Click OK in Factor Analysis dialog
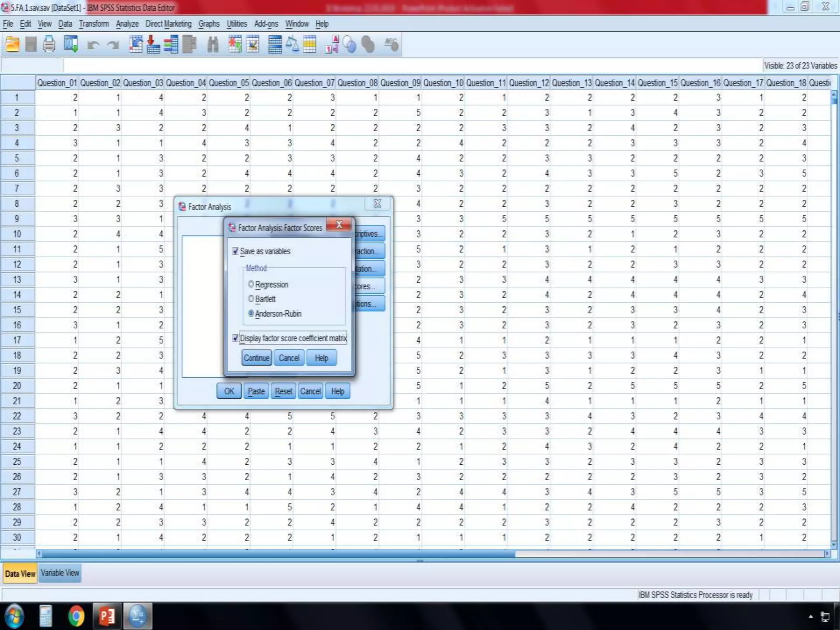 tap(229, 391)
